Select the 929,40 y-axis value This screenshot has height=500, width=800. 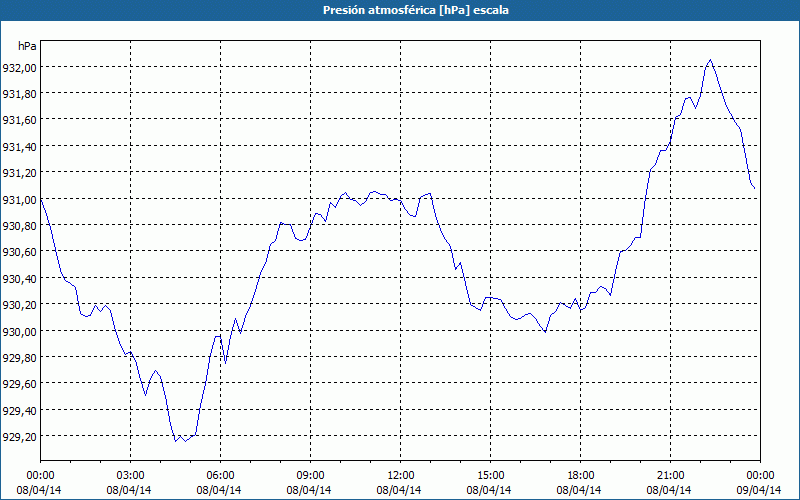tap(19, 411)
